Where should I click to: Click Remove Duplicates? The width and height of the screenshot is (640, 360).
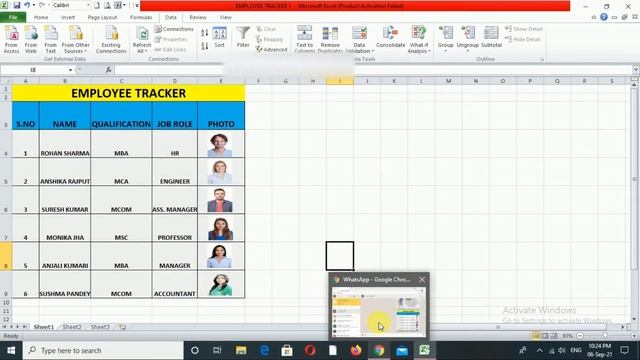click(x=330, y=39)
